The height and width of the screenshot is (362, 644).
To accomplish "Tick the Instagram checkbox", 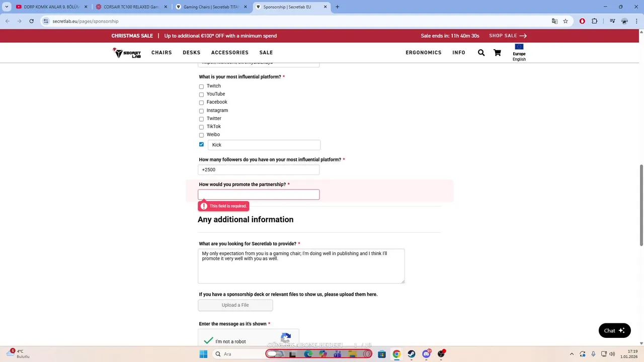I will point(201,111).
